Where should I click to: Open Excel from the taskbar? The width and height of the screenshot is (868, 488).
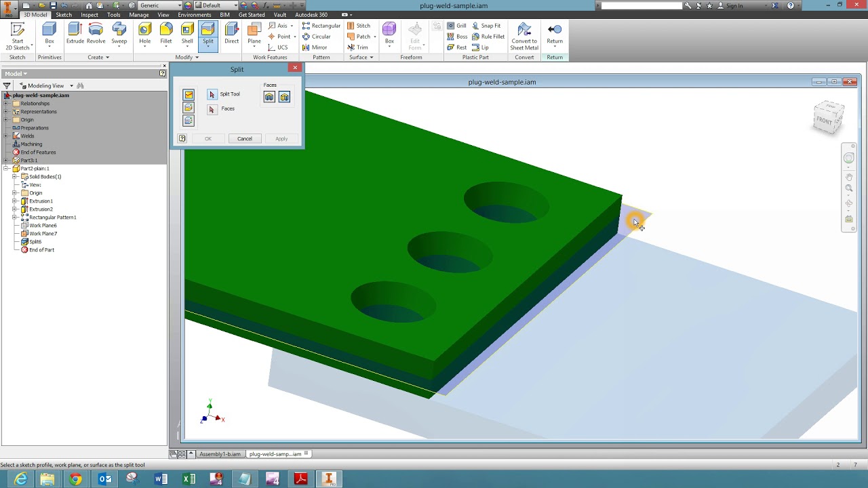click(189, 479)
